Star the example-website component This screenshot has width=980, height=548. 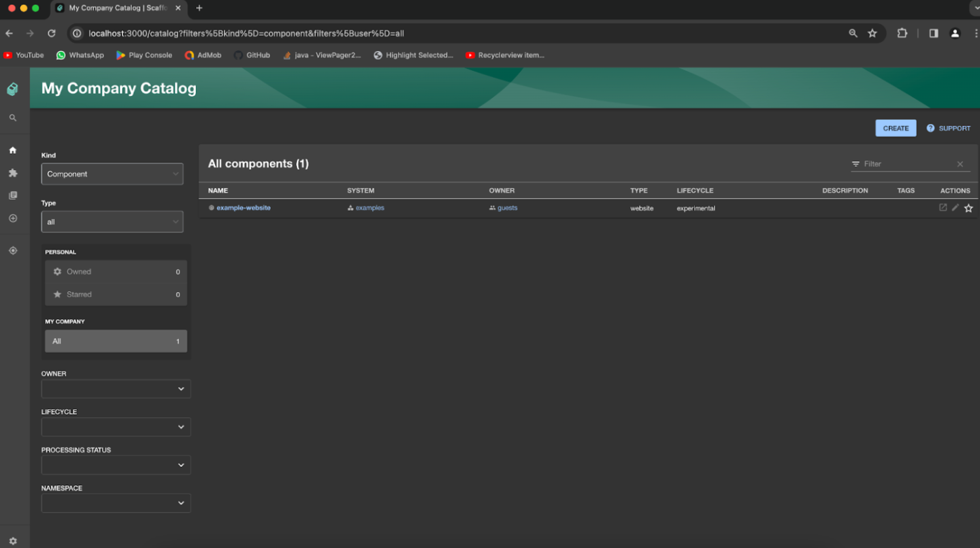coord(968,208)
